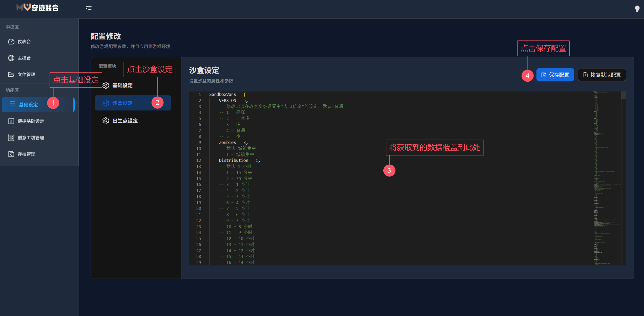Collapse the sidebar with hamburger icon

tap(89, 9)
